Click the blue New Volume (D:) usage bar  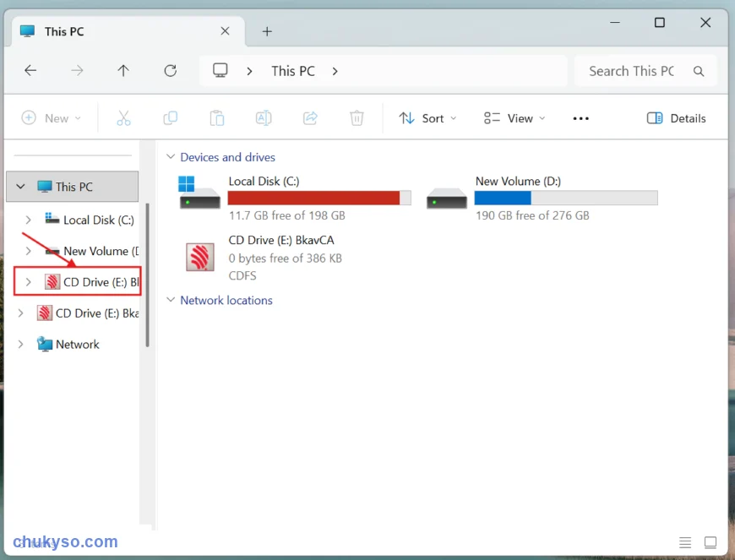point(566,198)
